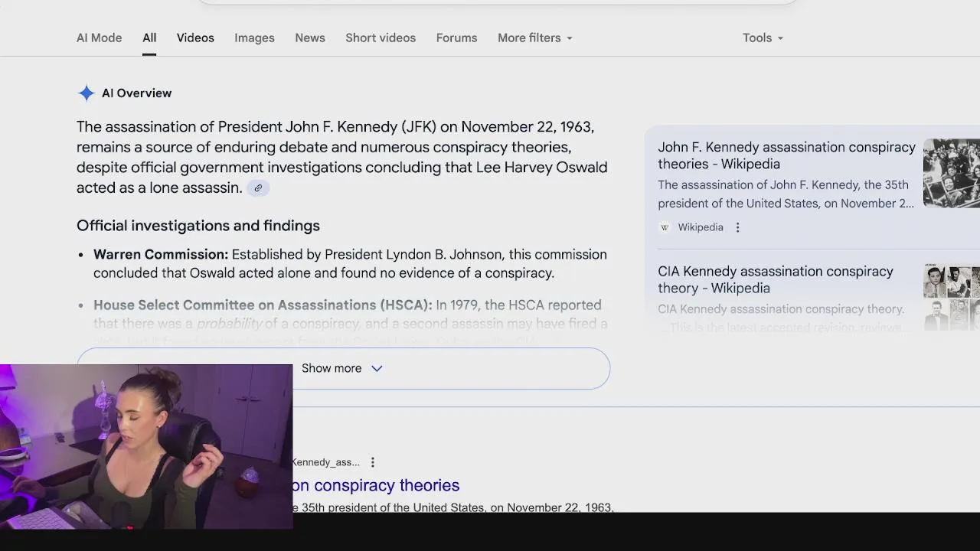Open CIA Kennedy assassination conspiracy theory card
980x551 pixels.
(776, 279)
